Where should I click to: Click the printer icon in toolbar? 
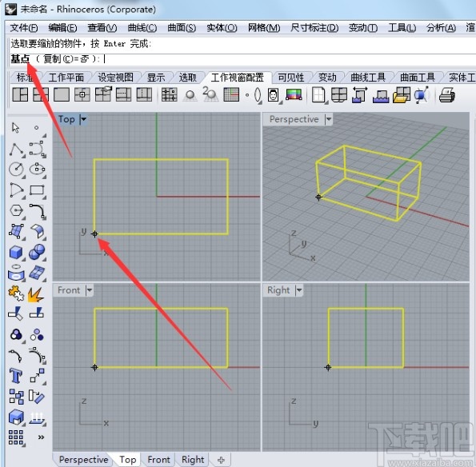tap(447, 95)
